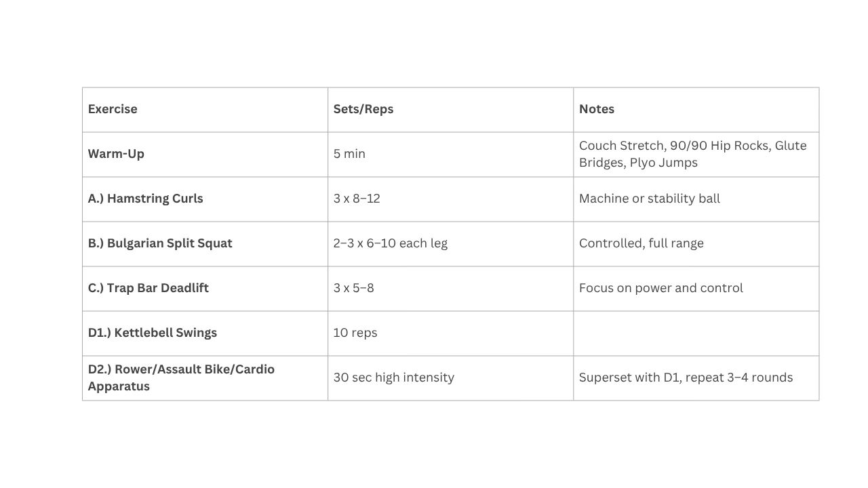
Task: Click the Focus on power and control note
Action: click(661, 288)
